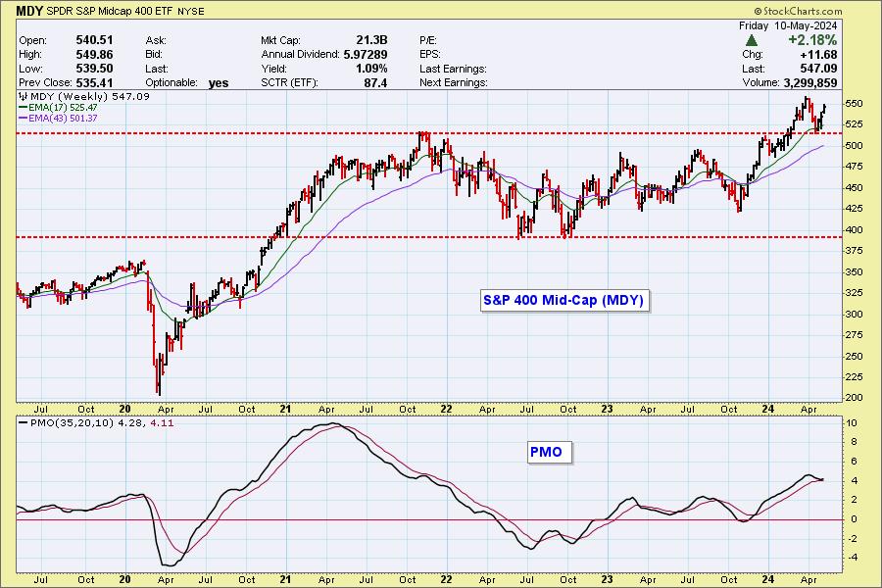The width and height of the screenshot is (882, 588).
Task: Click the Ask label
Action: tap(156, 40)
